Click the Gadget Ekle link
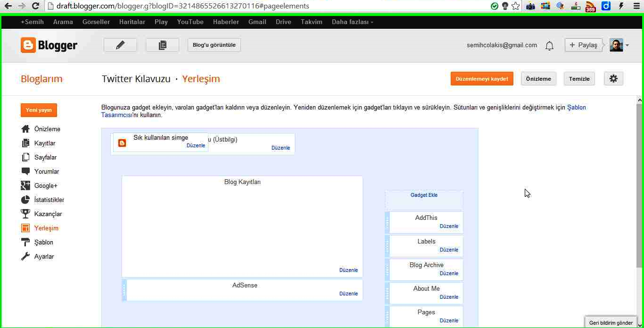Viewport: 644px width, 328px height. [424, 195]
